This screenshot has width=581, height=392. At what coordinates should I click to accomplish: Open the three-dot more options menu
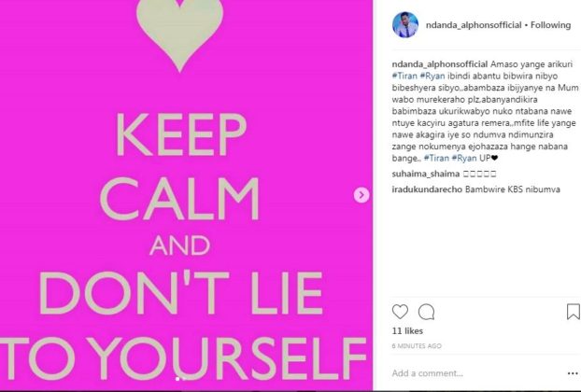[573, 373]
